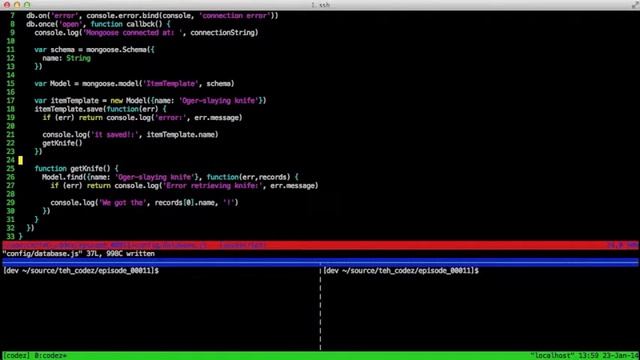Click the tmux session name "[codez]"
This screenshot has height=360, width=640.
16,356
